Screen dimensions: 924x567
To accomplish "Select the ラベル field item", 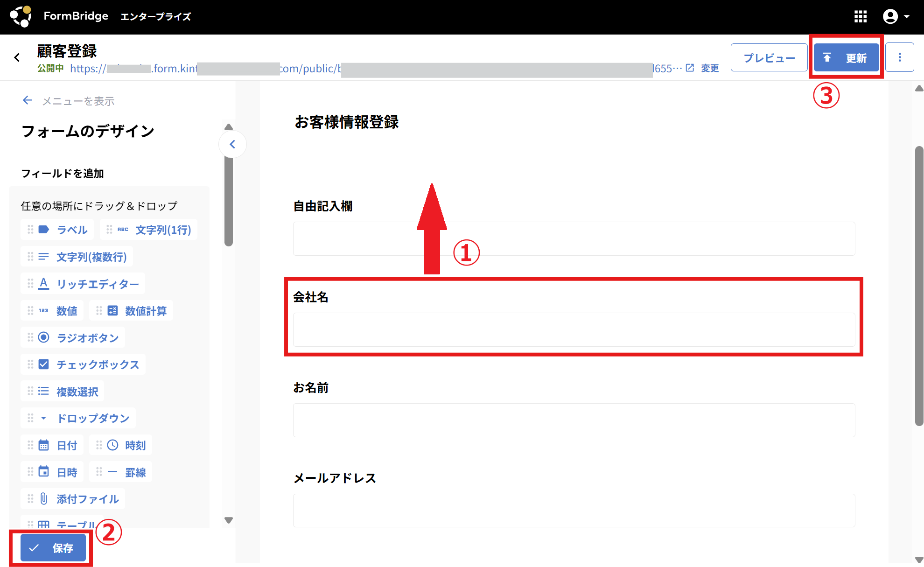I will pos(57,230).
